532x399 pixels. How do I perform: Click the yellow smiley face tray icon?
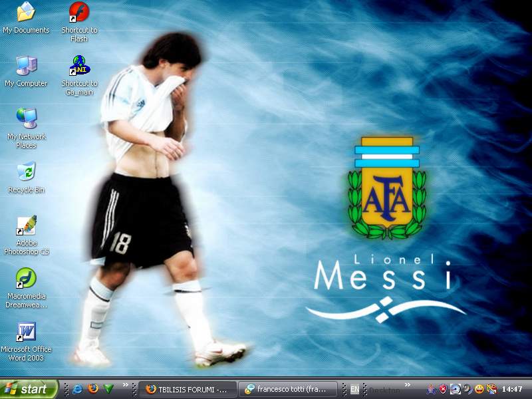pyautogui.click(x=479, y=389)
